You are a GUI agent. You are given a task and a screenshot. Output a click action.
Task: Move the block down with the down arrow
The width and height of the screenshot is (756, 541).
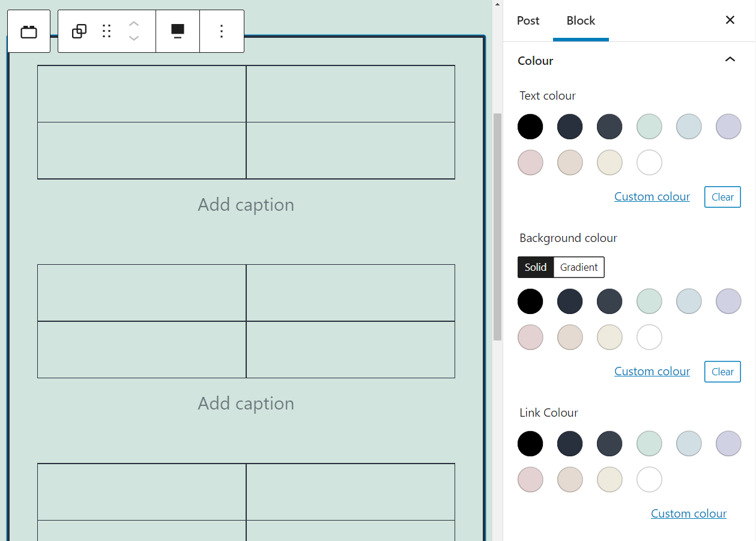(133, 38)
